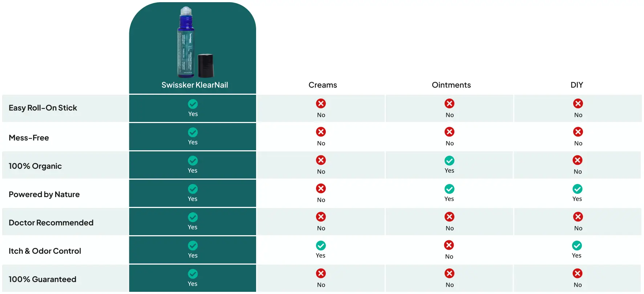
Task: Click green check for KlearNail Easy Roll-On Stick
Action: [193, 104]
